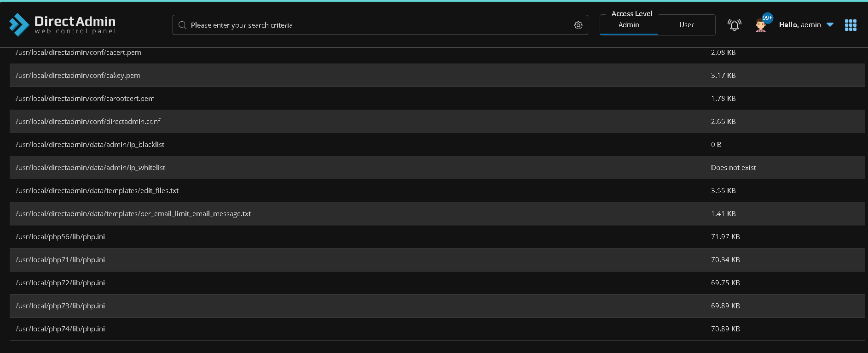Screen dimensions: 868x353
Task: Switch to Admin access level
Action: 629,25
